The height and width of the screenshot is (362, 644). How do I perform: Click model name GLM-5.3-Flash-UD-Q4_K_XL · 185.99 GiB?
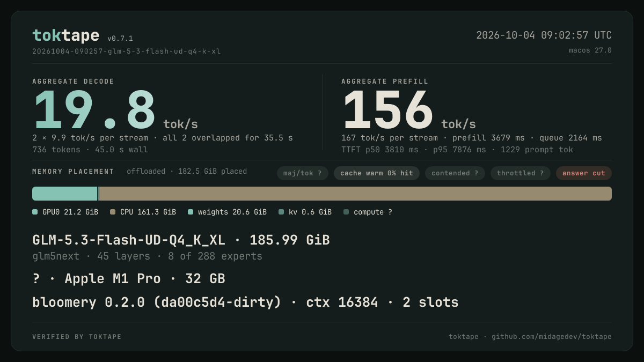[x=181, y=240]
